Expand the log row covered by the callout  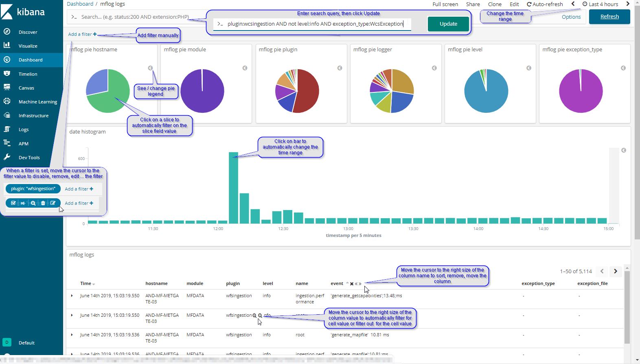72,315
